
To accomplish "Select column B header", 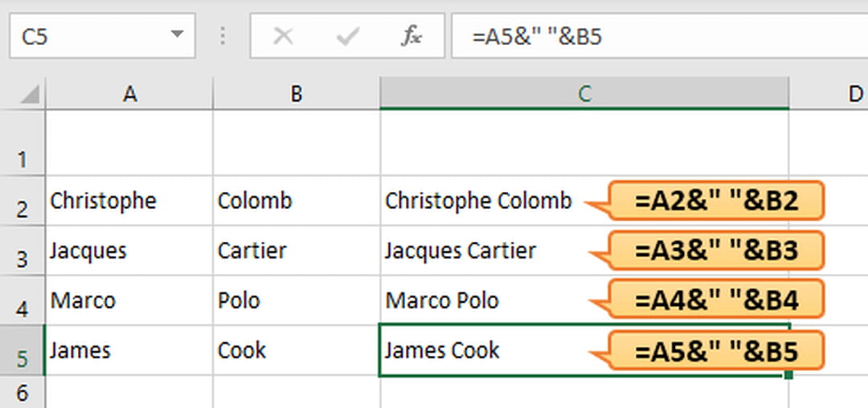I will tap(297, 94).
